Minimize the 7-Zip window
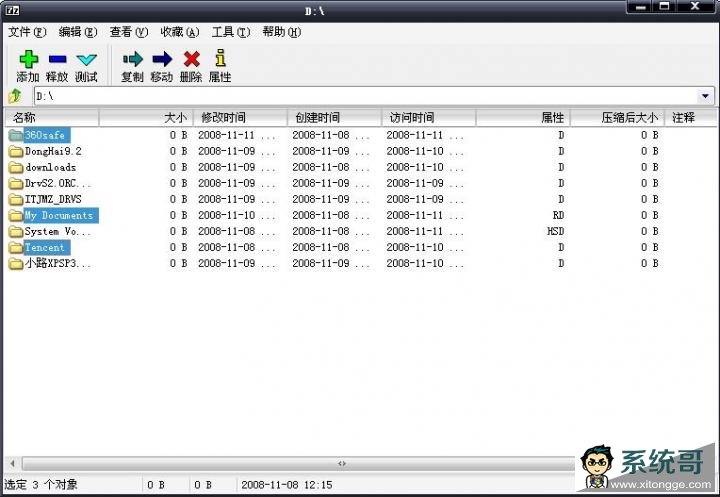Screen dimensions: 720x497 tap(641, 6)
